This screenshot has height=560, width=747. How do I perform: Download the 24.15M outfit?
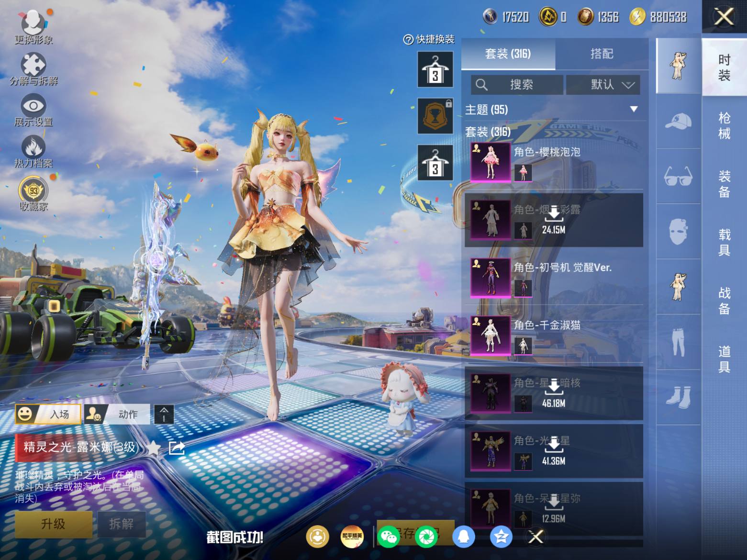pyautogui.click(x=554, y=220)
